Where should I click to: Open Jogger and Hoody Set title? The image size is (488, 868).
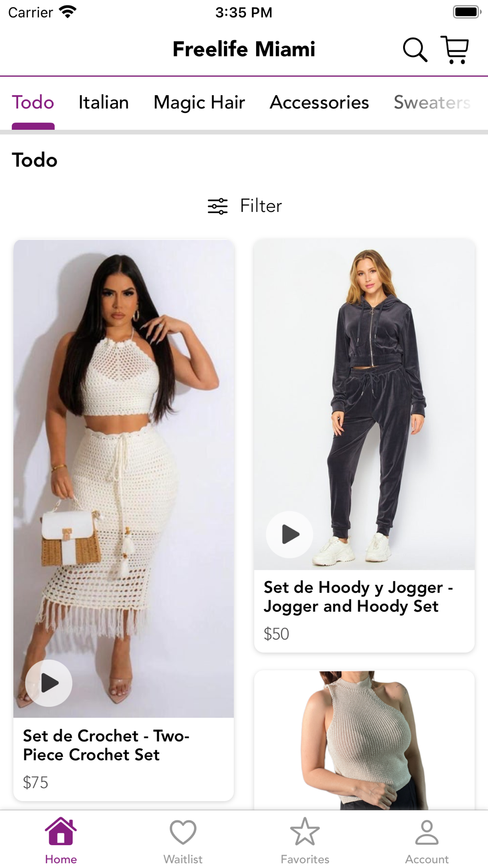(358, 597)
